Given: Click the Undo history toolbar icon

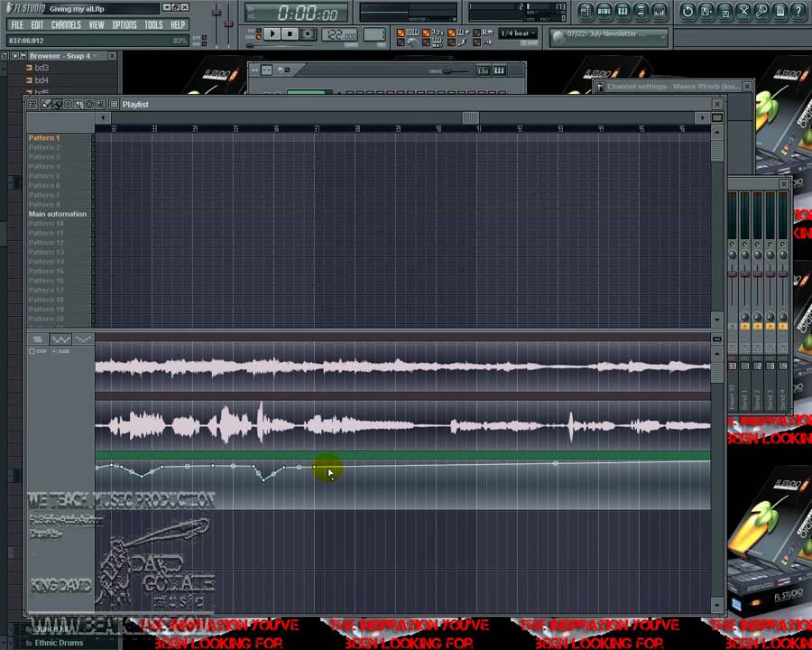Looking at the screenshot, I should [x=687, y=12].
